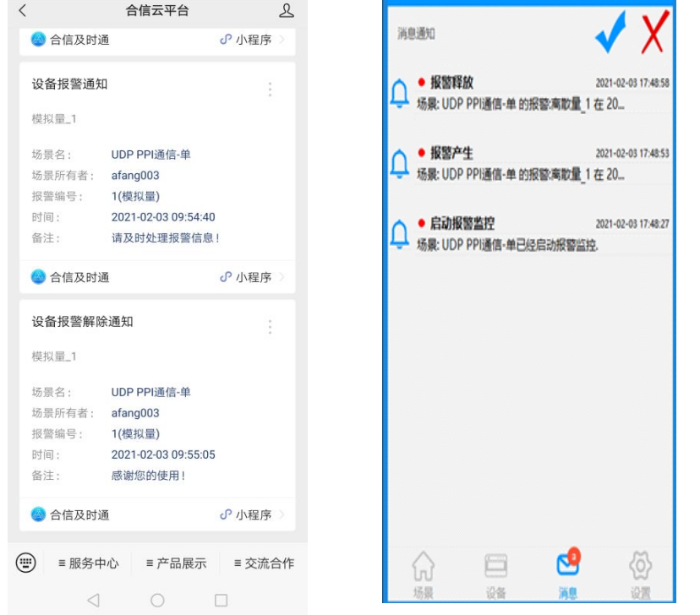Select the remark 请及时处理报警信息
Viewport: 700px width, 615px height.
[165, 237]
